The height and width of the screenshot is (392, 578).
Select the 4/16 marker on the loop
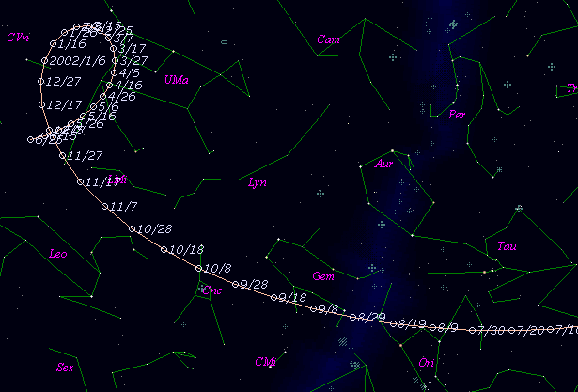[111, 85]
